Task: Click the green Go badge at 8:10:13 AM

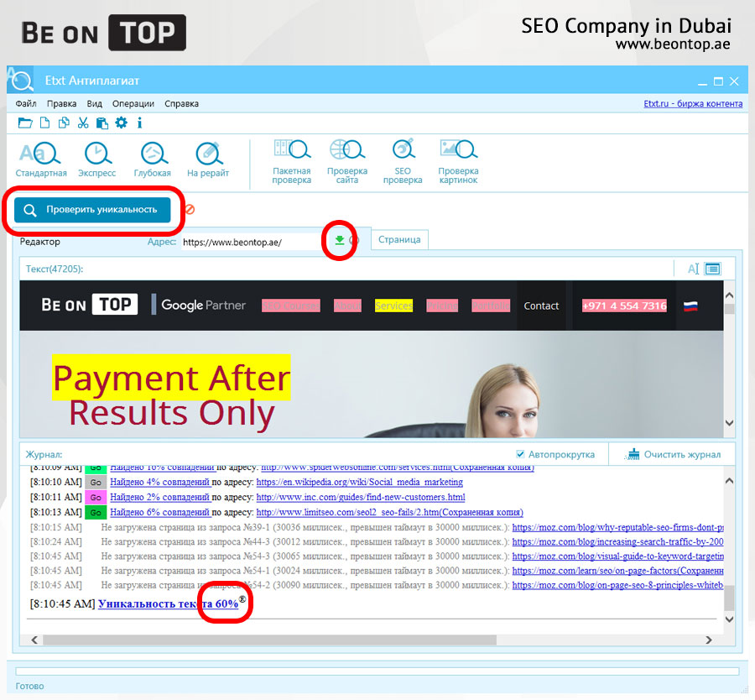Action: 96,512
